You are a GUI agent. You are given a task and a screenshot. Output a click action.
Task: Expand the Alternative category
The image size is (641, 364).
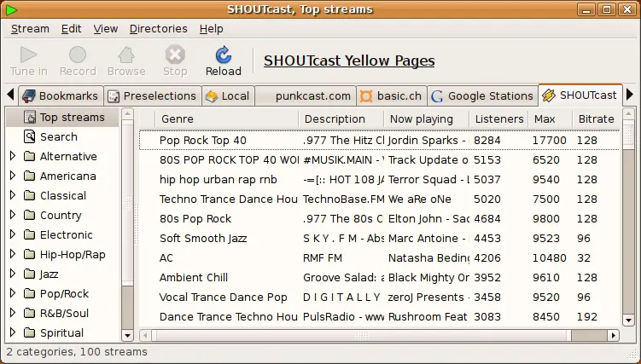[x=13, y=156]
